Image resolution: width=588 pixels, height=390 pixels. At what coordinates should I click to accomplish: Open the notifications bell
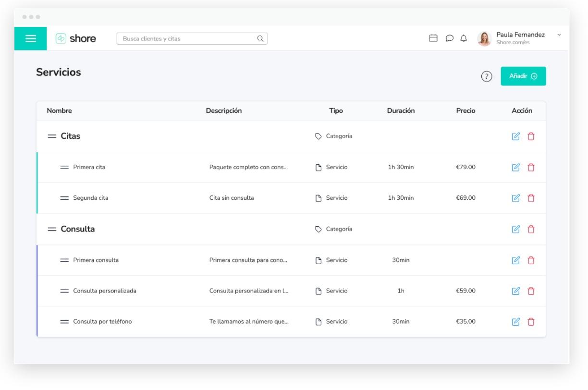click(464, 38)
